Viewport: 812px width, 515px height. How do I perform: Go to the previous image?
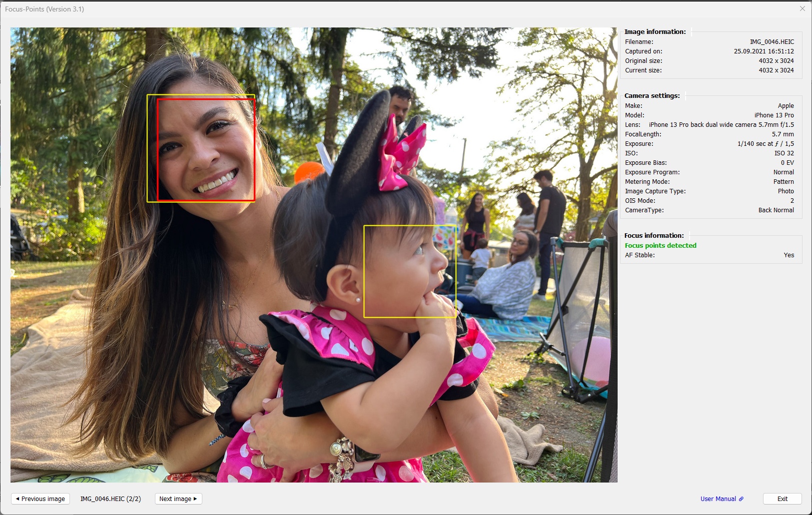click(x=40, y=499)
